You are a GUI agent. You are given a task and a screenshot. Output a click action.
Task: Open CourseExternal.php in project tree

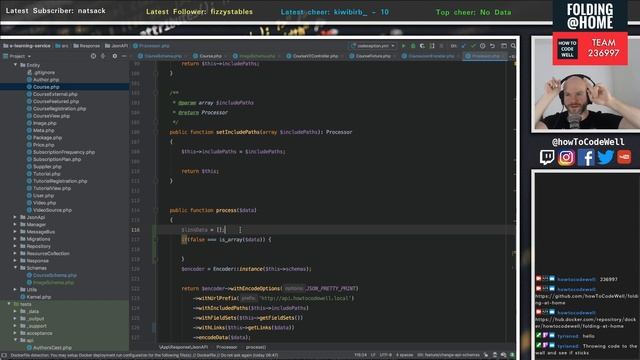55,94
